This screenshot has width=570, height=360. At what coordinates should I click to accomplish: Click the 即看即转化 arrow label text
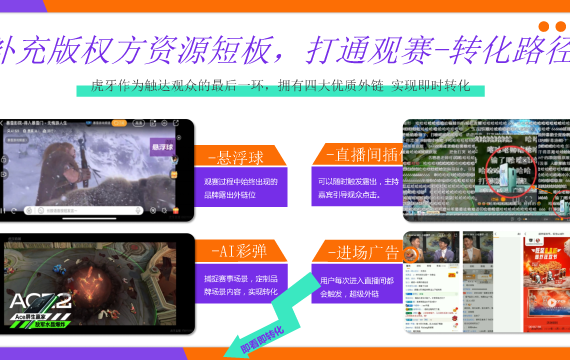pyautogui.click(x=262, y=340)
